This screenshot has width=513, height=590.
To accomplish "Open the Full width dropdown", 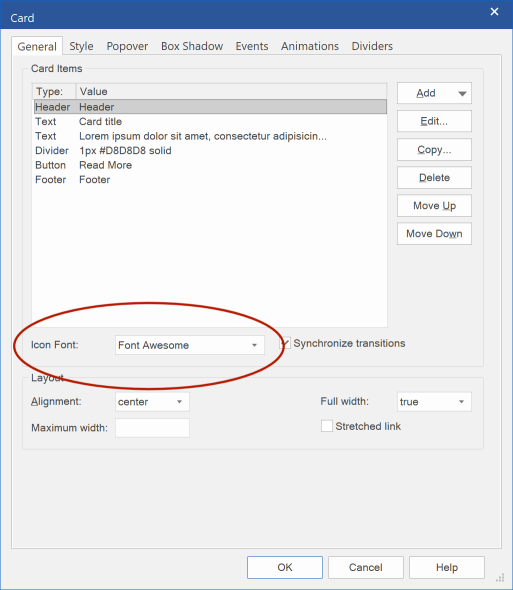I will (x=434, y=402).
